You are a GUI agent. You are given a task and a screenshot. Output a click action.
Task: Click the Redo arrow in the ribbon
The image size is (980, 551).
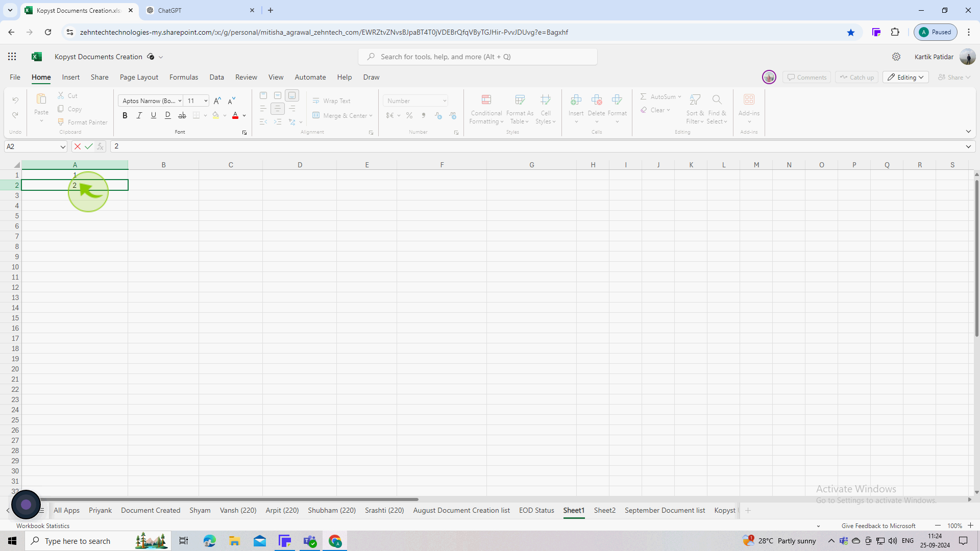15,115
